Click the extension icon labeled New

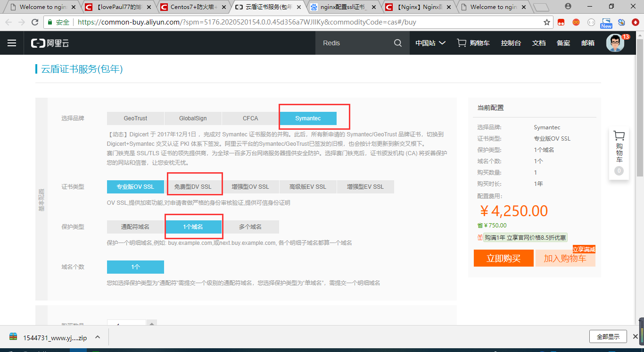pos(606,23)
